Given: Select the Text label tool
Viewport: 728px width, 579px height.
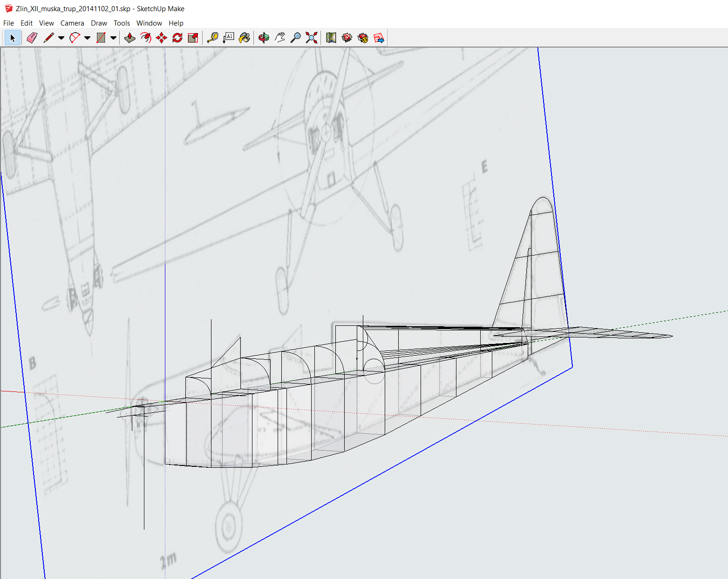Looking at the screenshot, I should point(229,38).
